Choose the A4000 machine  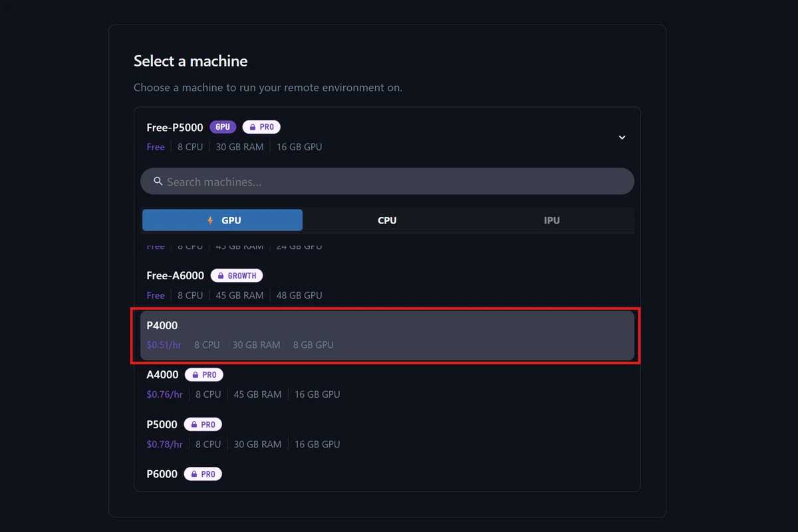tap(387, 384)
